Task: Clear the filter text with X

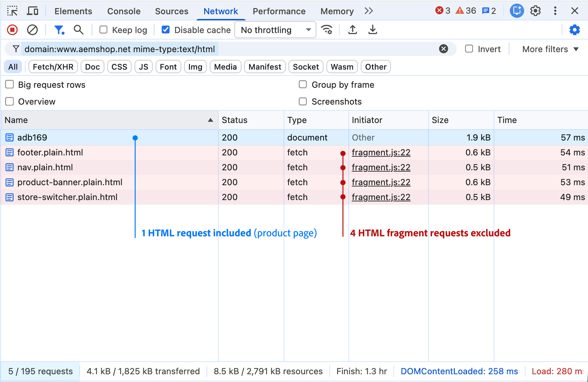Action: click(x=443, y=49)
